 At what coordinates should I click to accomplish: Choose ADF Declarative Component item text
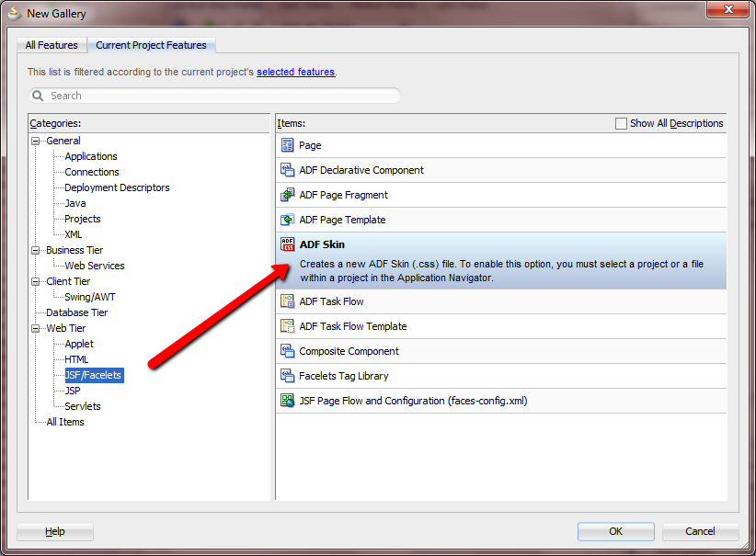pos(361,170)
